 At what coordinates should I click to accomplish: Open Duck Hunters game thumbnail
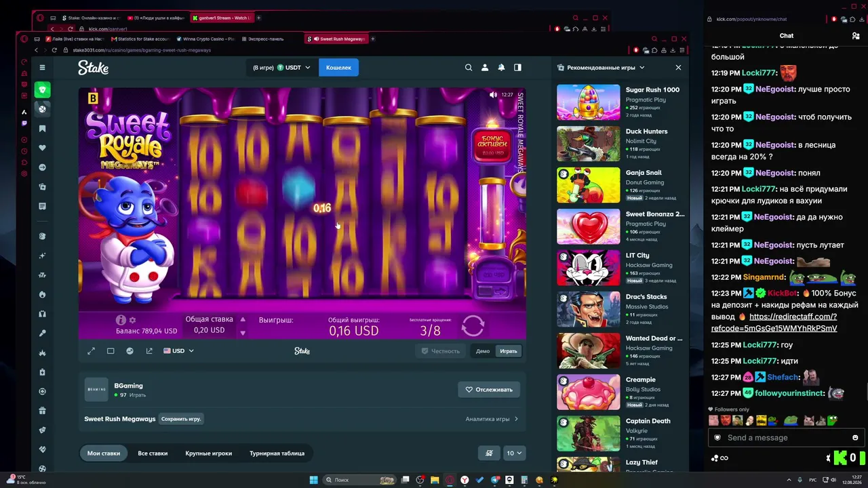coord(588,144)
